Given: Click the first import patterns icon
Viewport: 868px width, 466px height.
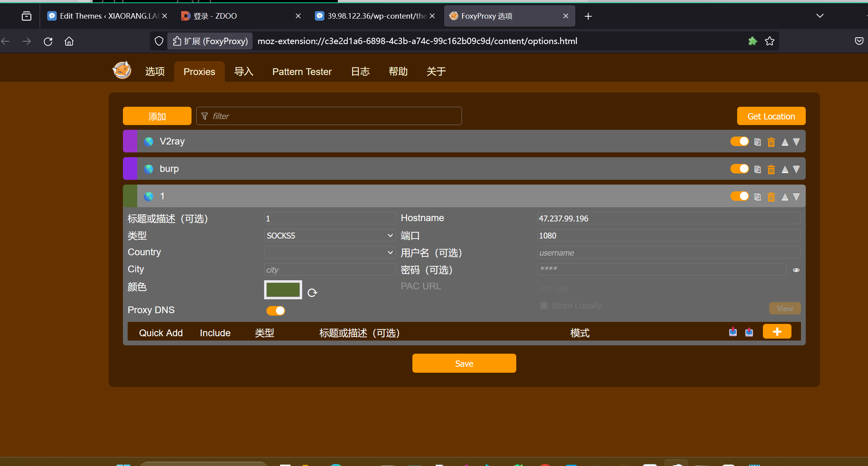Looking at the screenshot, I should pyautogui.click(x=733, y=332).
